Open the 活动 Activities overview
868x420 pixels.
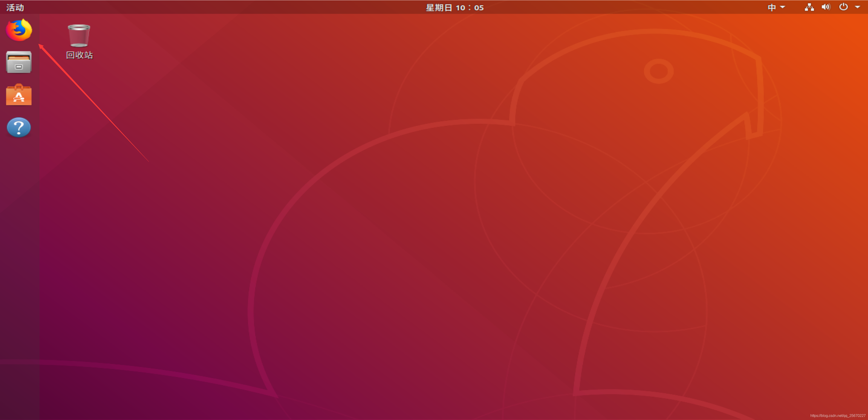[15, 7]
